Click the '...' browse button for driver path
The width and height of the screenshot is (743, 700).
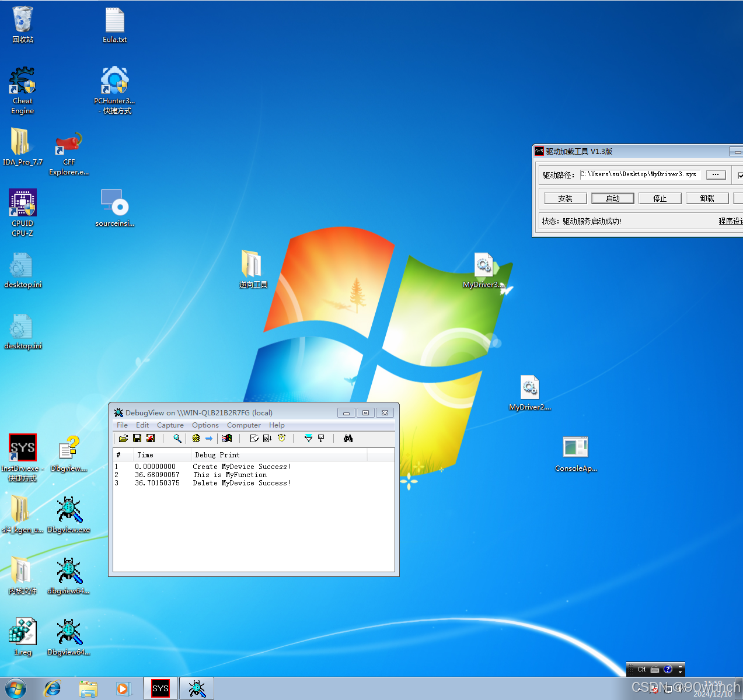tap(716, 174)
